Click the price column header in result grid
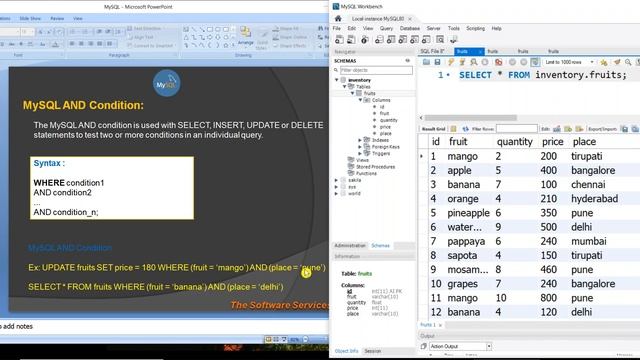Viewport: 640px width, 360px height. click(x=553, y=142)
